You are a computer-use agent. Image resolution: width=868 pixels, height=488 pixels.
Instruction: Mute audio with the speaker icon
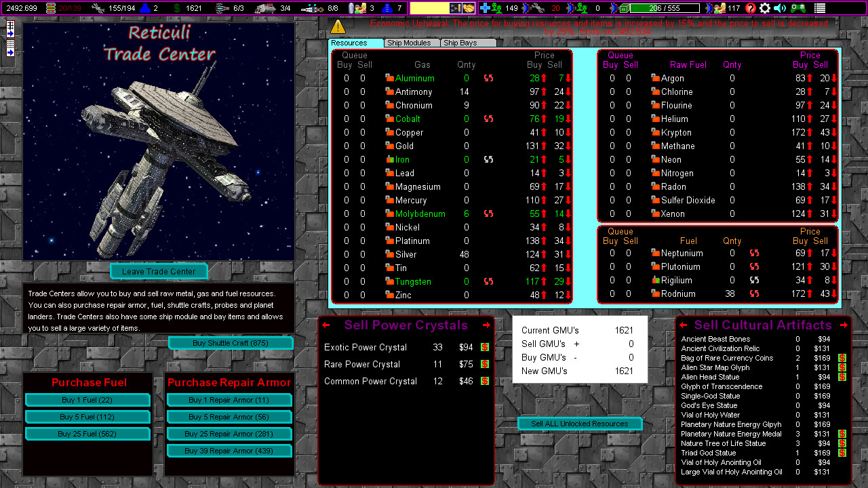click(x=778, y=9)
